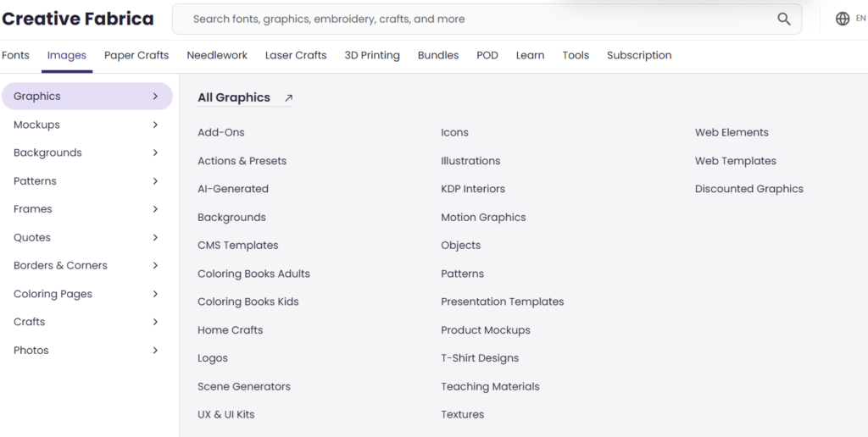The width and height of the screenshot is (868, 437).
Task: Open the AI-Generated link
Action: click(x=233, y=189)
